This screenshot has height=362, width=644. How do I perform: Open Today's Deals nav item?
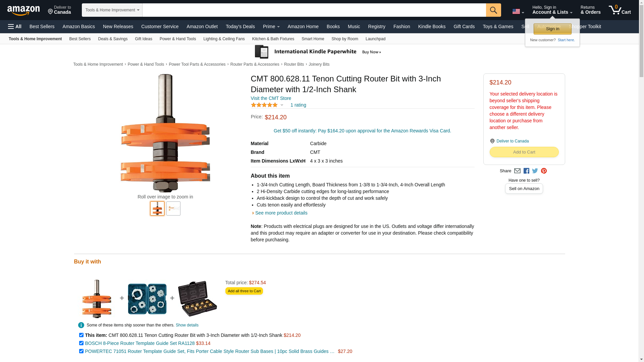240,26
